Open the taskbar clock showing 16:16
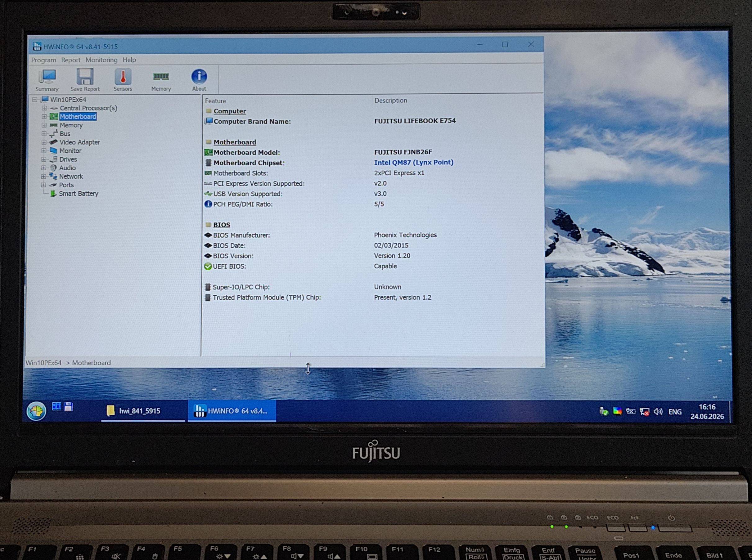Screen dimensions: 752x560 (707, 411)
